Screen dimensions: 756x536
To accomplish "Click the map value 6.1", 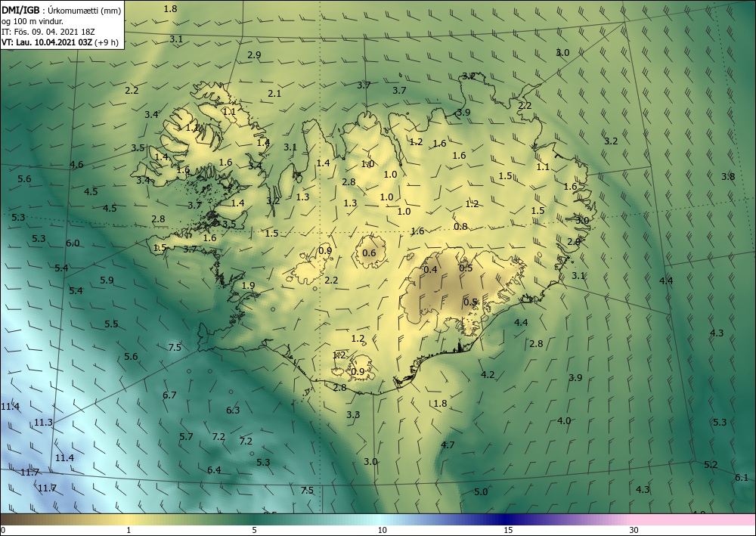I will 742,478.
